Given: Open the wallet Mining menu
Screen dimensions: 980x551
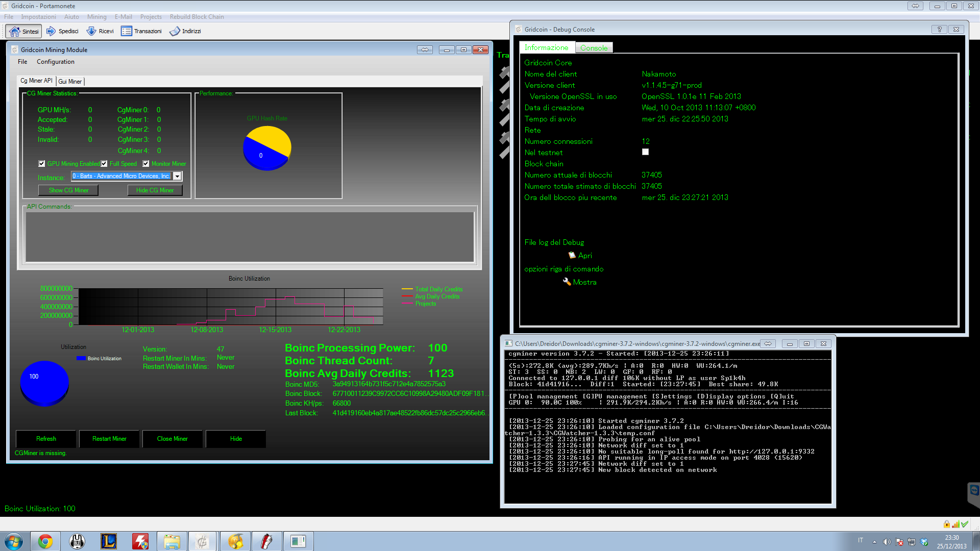Looking at the screenshot, I should [97, 17].
